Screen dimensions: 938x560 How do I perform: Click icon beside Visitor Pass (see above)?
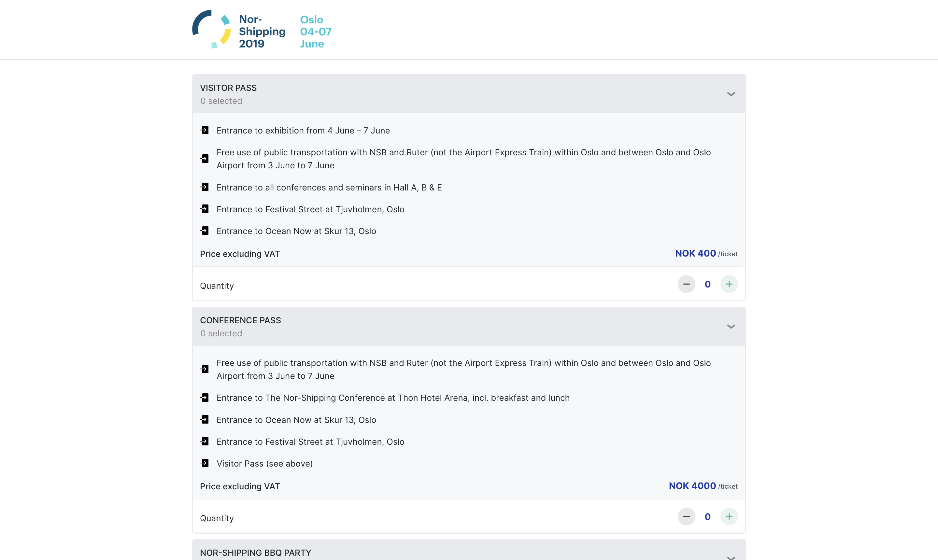(205, 463)
